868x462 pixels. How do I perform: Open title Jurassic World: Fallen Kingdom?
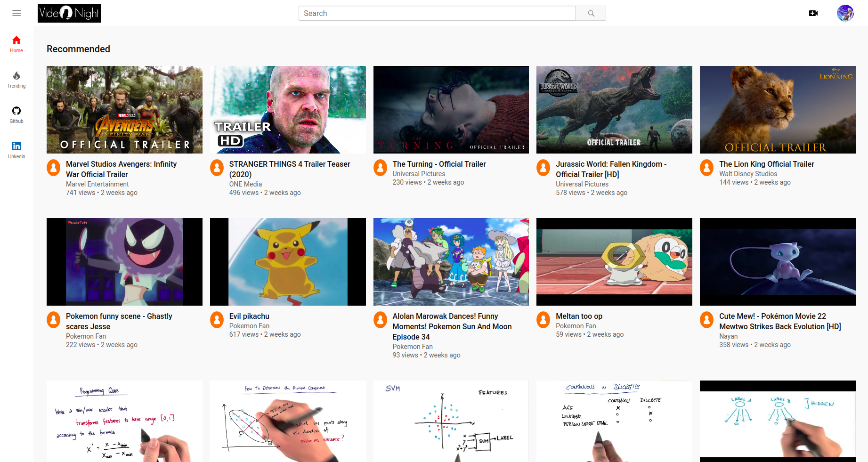tap(611, 169)
